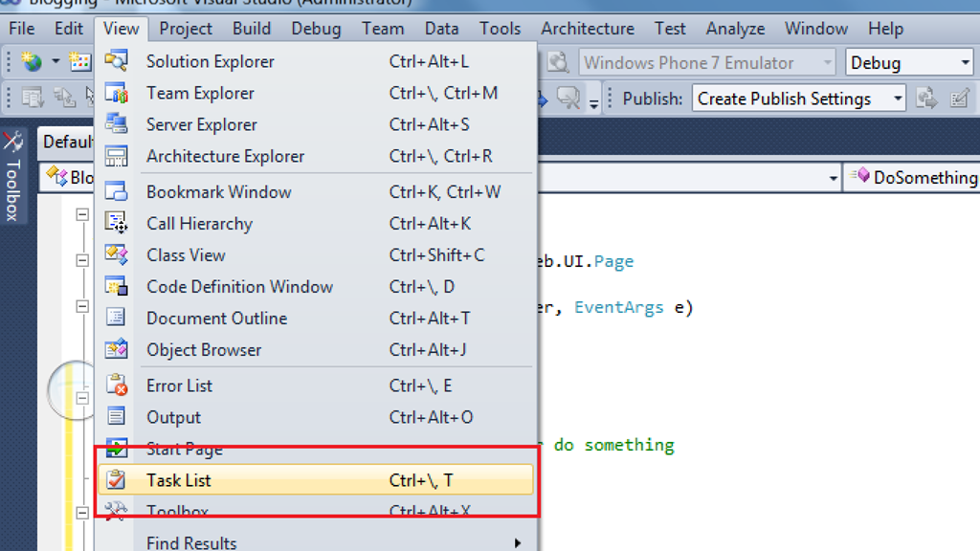Open the Debug configuration dropdown
The image size is (980, 551).
[911, 62]
